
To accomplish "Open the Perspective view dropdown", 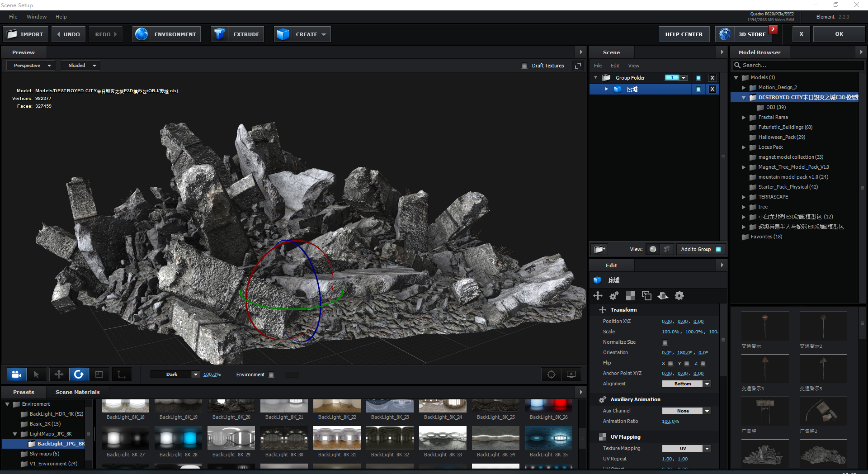I will point(30,65).
